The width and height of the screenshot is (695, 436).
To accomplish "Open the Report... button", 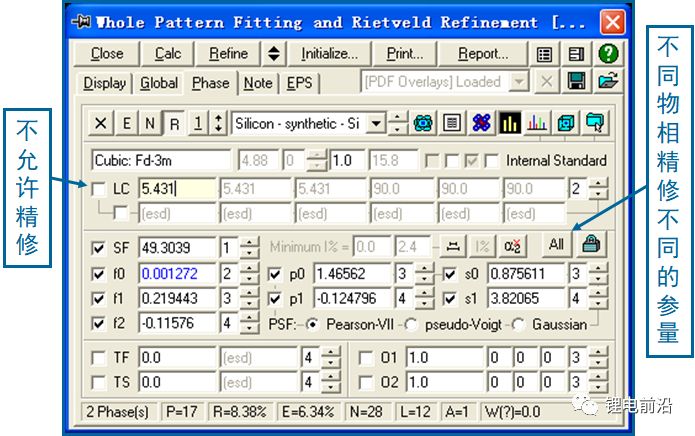I will click(483, 54).
